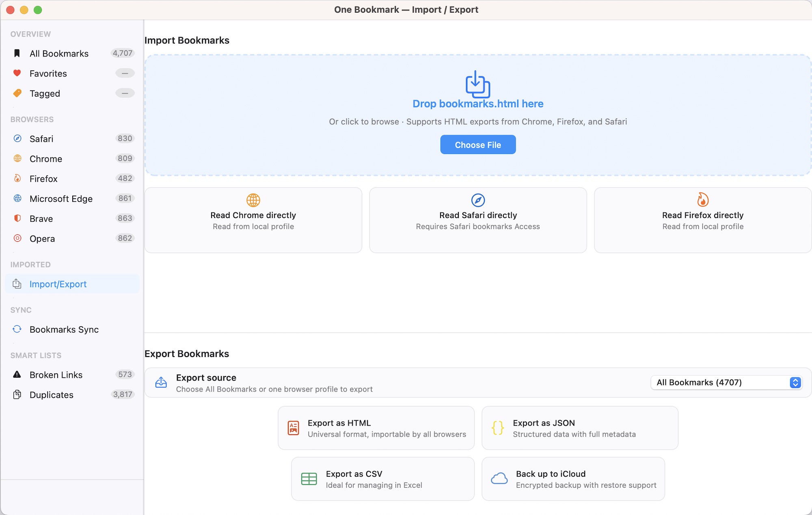Click Export as JSON

tap(580, 428)
